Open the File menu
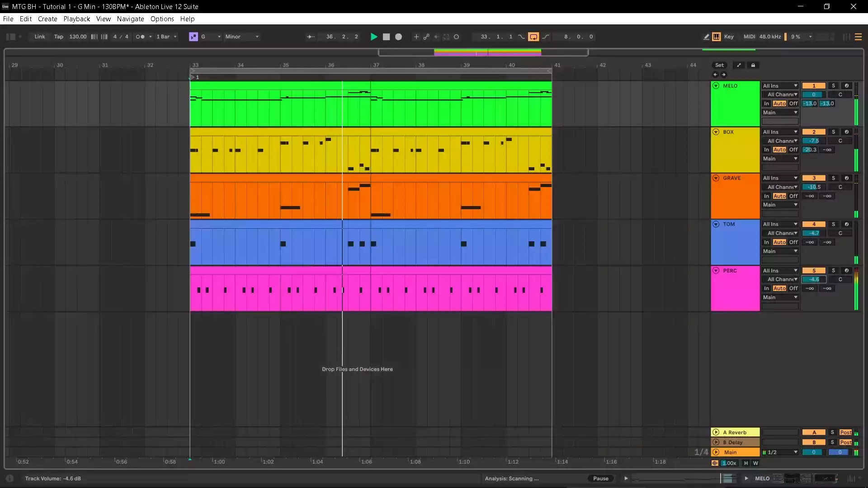 (8, 19)
